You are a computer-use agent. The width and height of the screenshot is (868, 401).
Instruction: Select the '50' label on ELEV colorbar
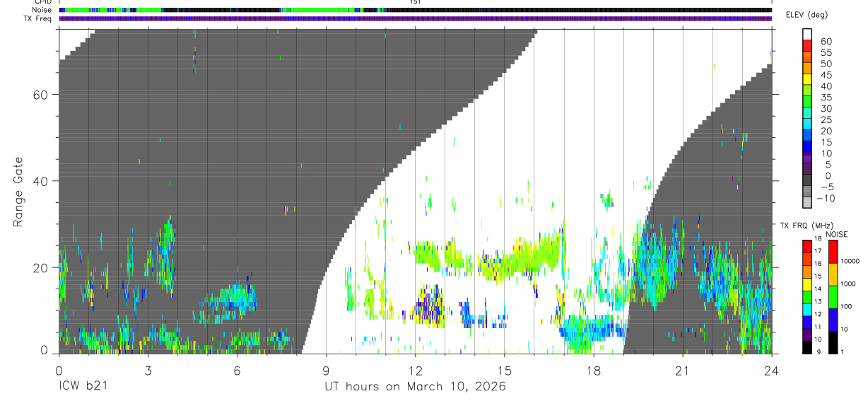pos(826,64)
